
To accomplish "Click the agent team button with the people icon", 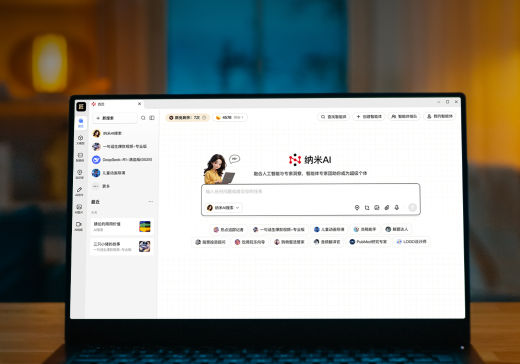I will click(x=404, y=116).
